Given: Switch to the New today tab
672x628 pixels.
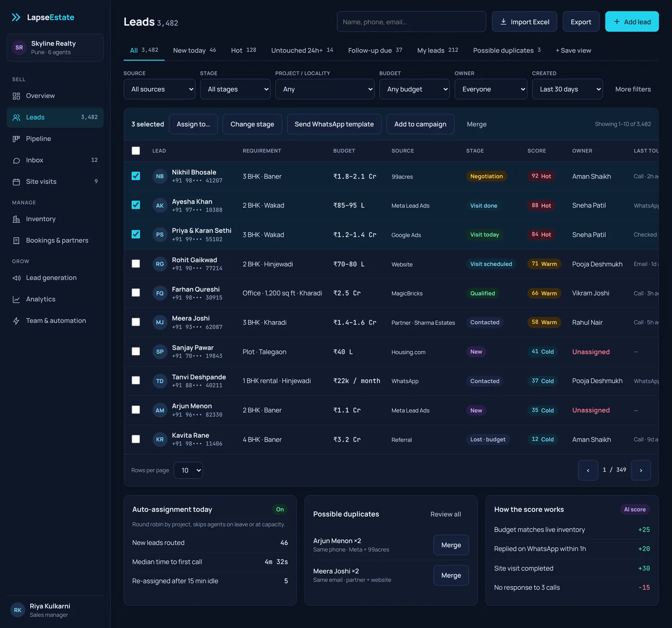Looking at the screenshot, I should click(194, 50).
